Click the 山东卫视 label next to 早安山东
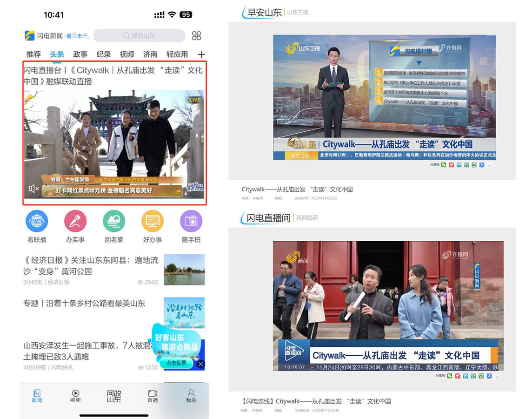The width and height of the screenshot is (532, 419). click(x=298, y=13)
